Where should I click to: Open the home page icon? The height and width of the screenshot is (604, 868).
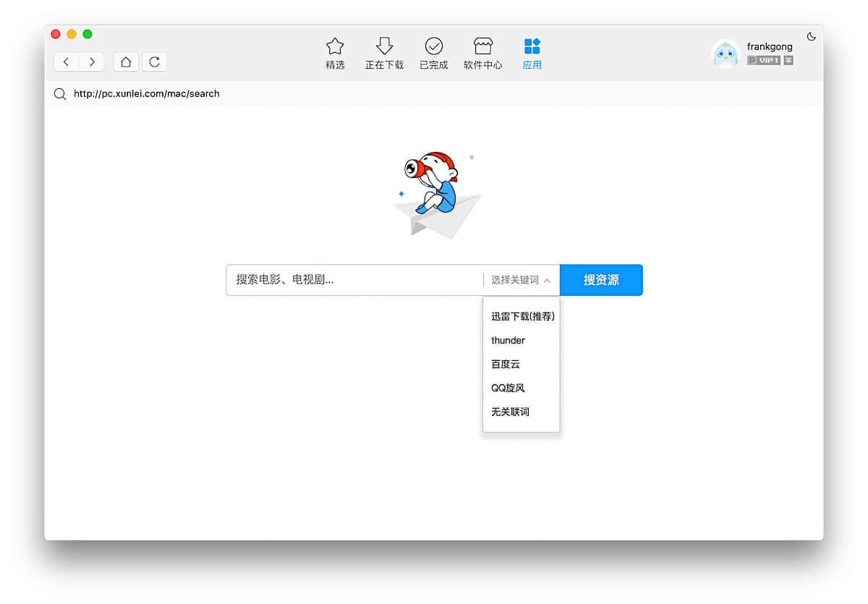pyautogui.click(x=126, y=62)
